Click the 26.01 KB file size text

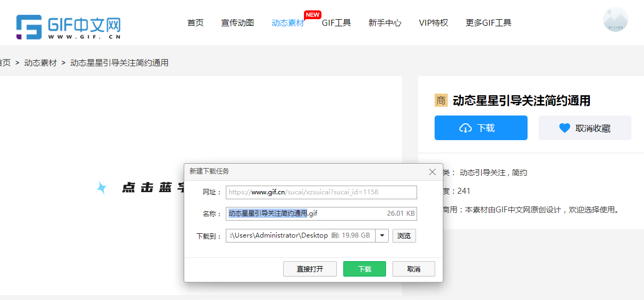pos(400,214)
